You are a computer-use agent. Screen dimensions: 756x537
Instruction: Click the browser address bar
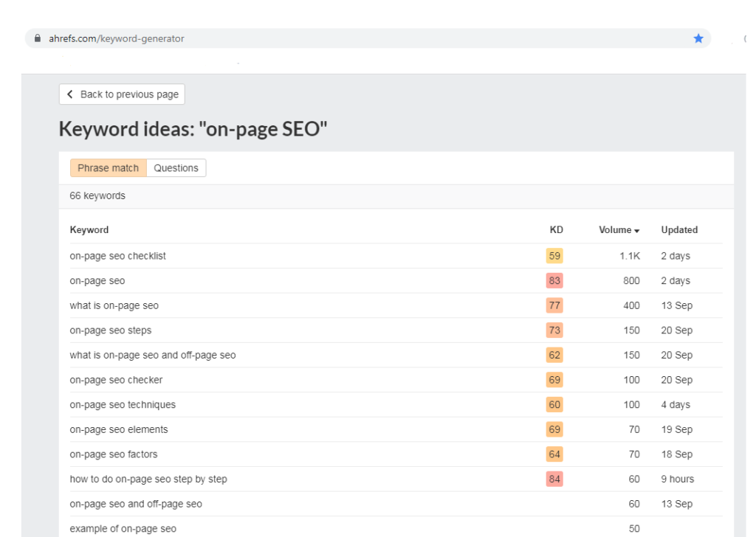pos(295,38)
